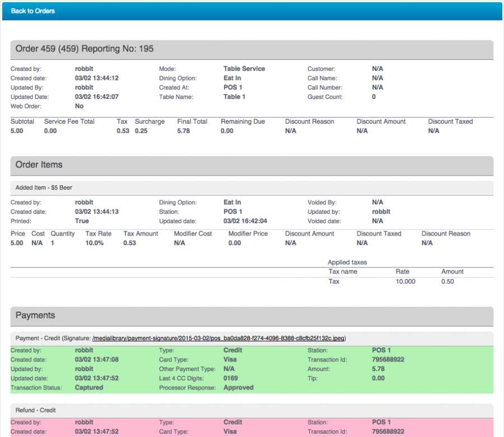Select the Added Item - $5 Beer row
The width and height of the screenshot is (504, 437).
click(x=44, y=188)
